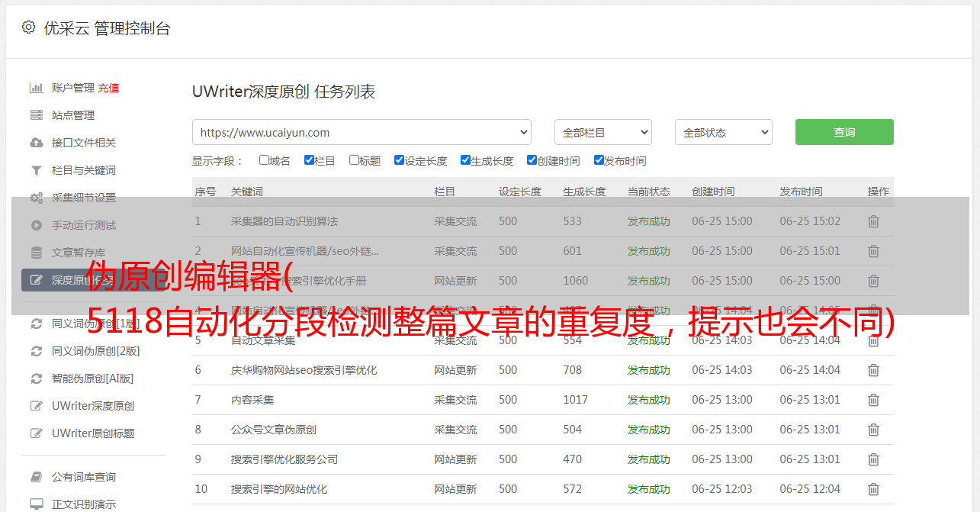Screen dimensions: 980x512
Task: Click the bar chart icon for 账户管理
Action: (36, 88)
